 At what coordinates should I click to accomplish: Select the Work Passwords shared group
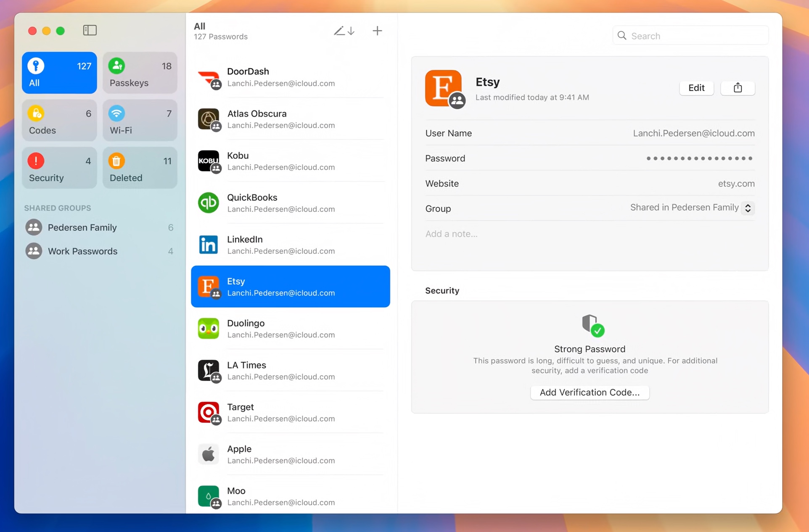point(100,251)
